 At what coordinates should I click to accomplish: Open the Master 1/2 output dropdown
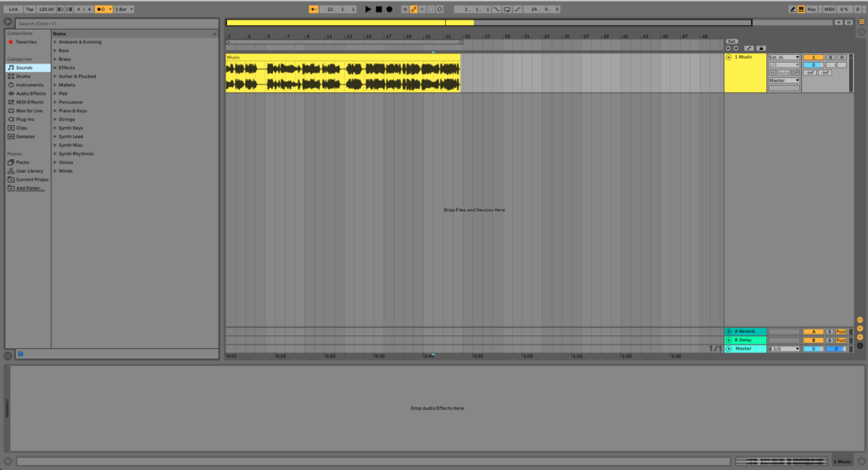[784, 349]
